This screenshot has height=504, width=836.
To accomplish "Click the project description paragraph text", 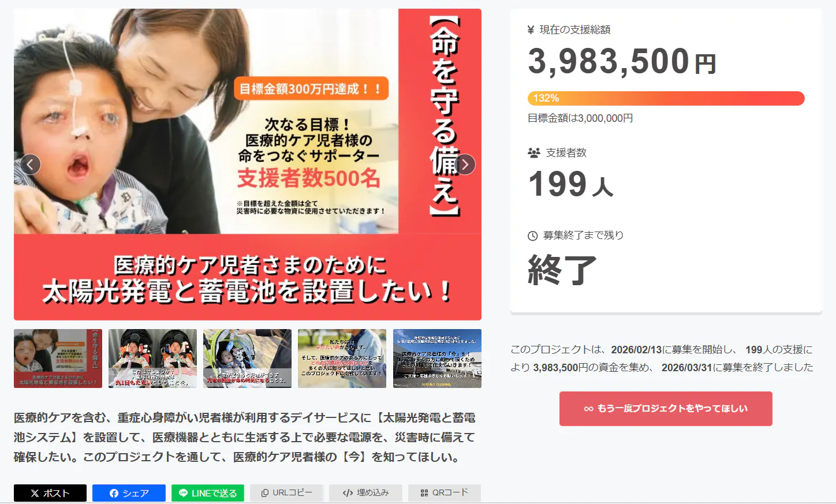I will coord(245,437).
